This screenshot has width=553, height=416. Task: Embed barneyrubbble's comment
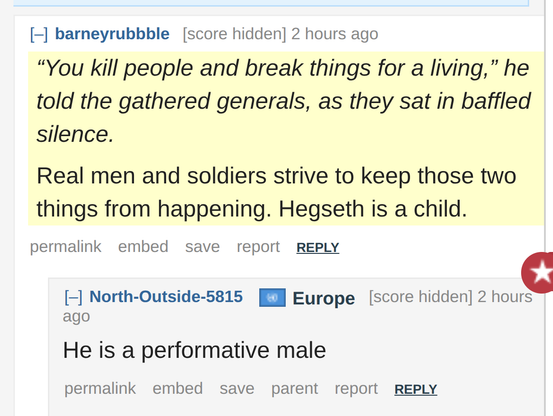click(x=143, y=247)
